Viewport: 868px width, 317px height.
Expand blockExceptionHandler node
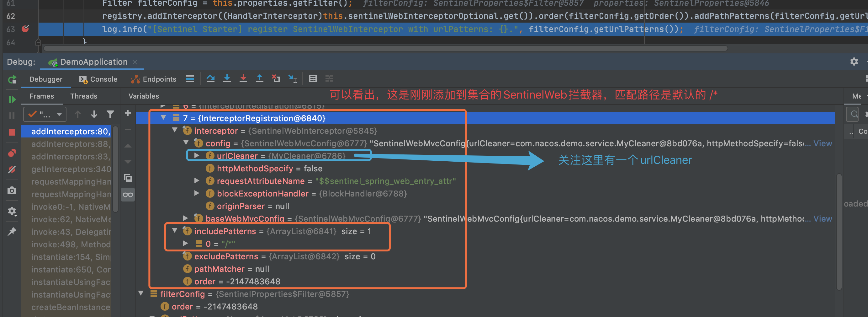tap(197, 193)
